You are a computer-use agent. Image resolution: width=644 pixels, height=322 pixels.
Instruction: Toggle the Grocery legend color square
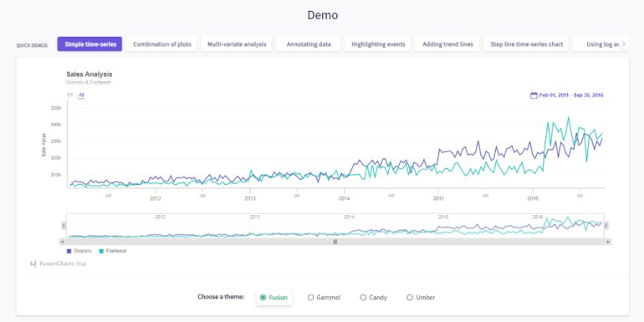(x=69, y=251)
